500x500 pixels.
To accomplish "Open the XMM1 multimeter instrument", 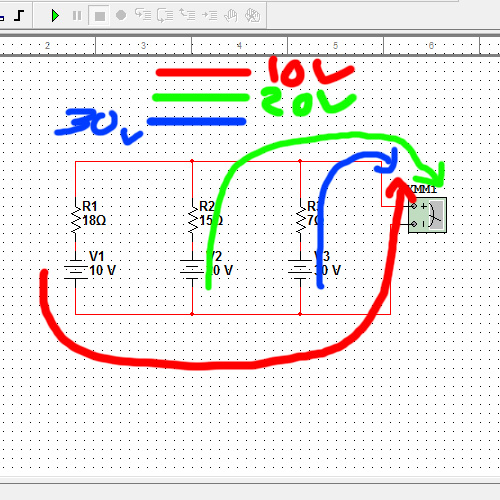I will (x=427, y=215).
